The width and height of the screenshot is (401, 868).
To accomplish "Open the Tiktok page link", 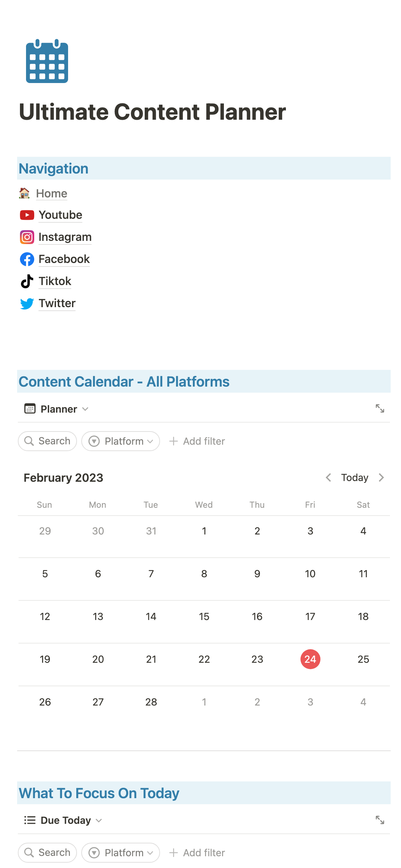I will (55, 281).
